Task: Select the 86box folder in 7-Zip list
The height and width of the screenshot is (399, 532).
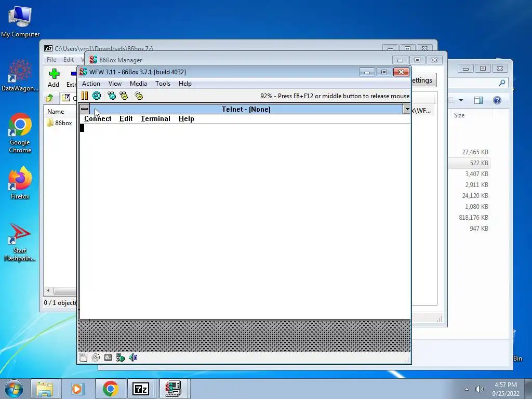Action: pyautogui.click(x=59, y=123)
